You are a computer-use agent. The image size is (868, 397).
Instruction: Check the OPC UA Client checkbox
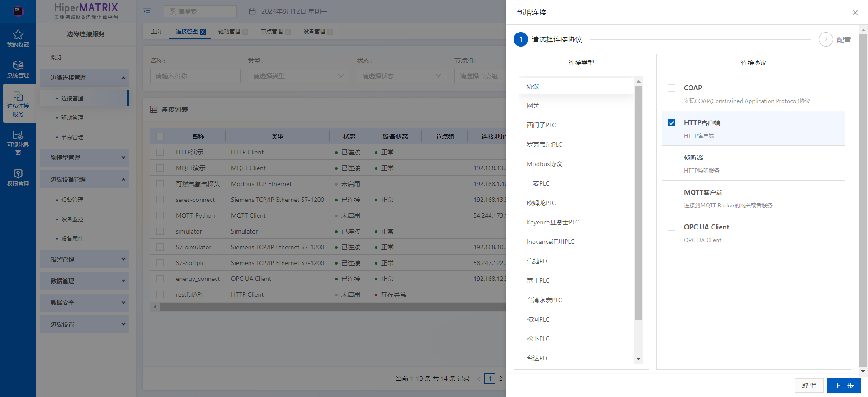click(x=671, y=227)
